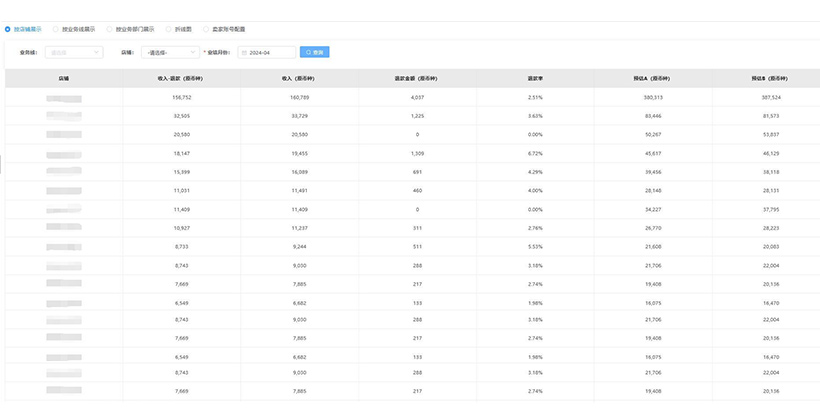Viewport: 820px width, 419px height.
Task: Click the 退款率 column header
Action: 535,78
